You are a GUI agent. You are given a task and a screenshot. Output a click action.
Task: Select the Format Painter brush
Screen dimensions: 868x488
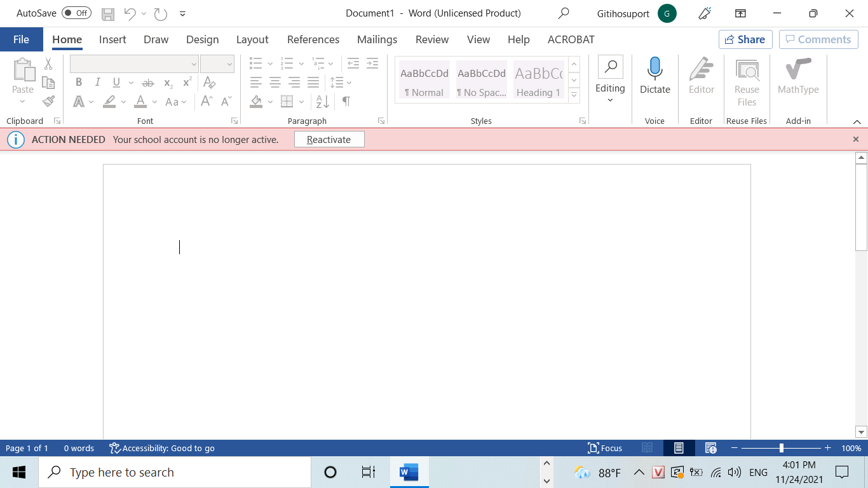[48, 101]
